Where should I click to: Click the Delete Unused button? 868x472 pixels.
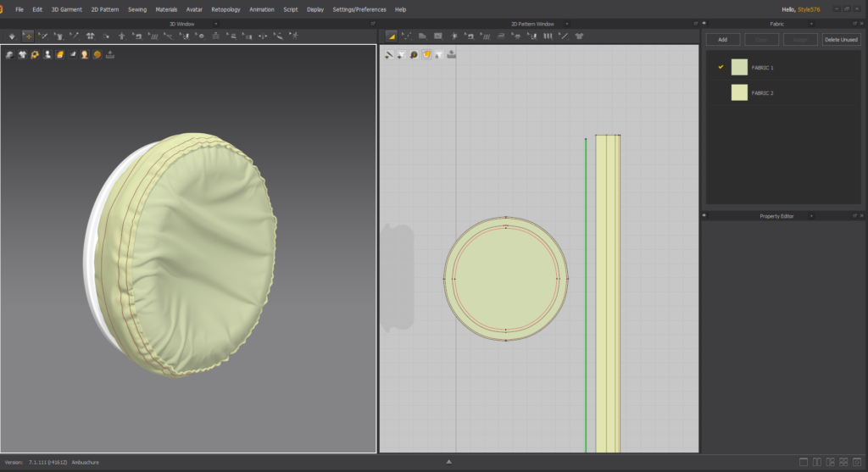coord(841,40)
